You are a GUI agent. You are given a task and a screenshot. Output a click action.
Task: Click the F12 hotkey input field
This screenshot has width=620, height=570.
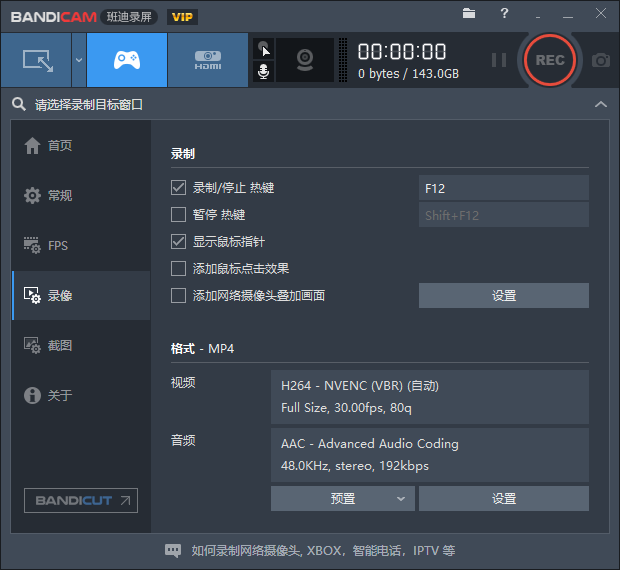coord(503,188)
